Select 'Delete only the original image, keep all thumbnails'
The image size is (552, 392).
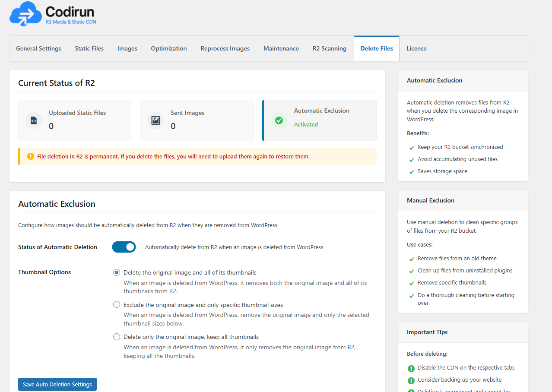[117, 336]
